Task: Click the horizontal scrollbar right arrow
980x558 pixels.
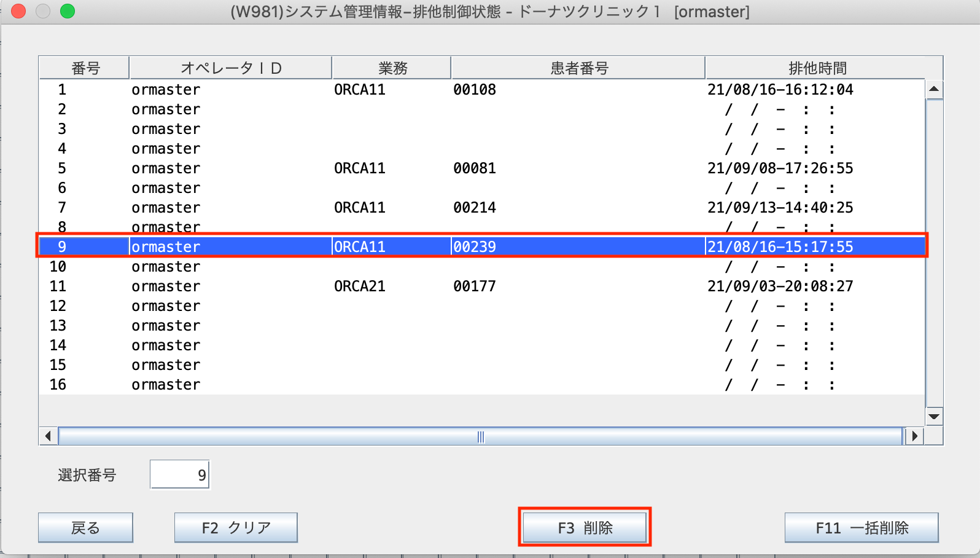Action: (x=914, y=436)
